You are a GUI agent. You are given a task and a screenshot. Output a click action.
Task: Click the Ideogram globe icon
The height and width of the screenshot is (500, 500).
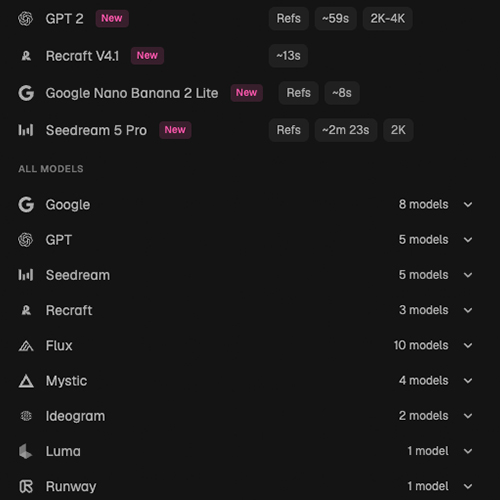tap(26, 416)
